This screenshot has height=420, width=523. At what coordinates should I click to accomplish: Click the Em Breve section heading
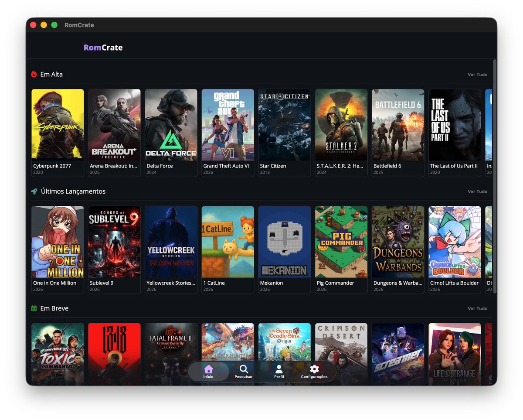click(x=54, y=308)
